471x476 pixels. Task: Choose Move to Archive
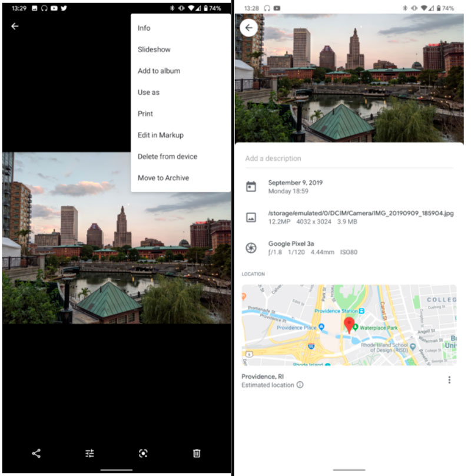[181, 178]
